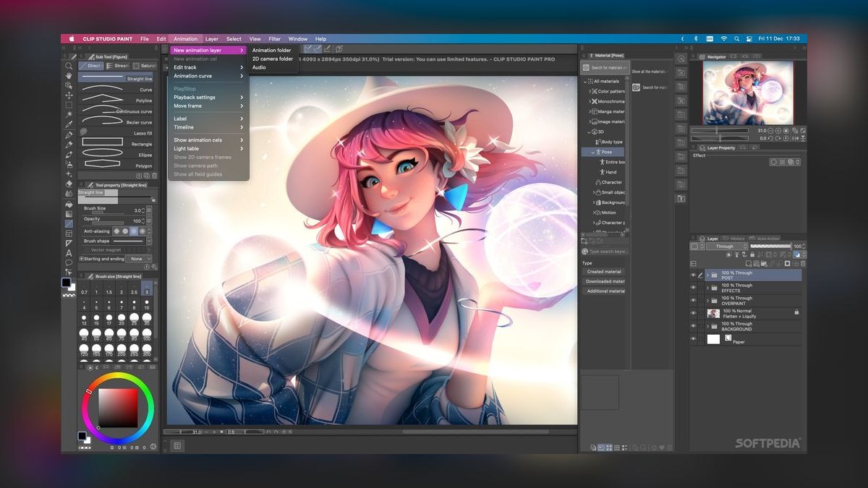Select the Polyline sub tool
The image size is (868, 488).
point(116,100)
